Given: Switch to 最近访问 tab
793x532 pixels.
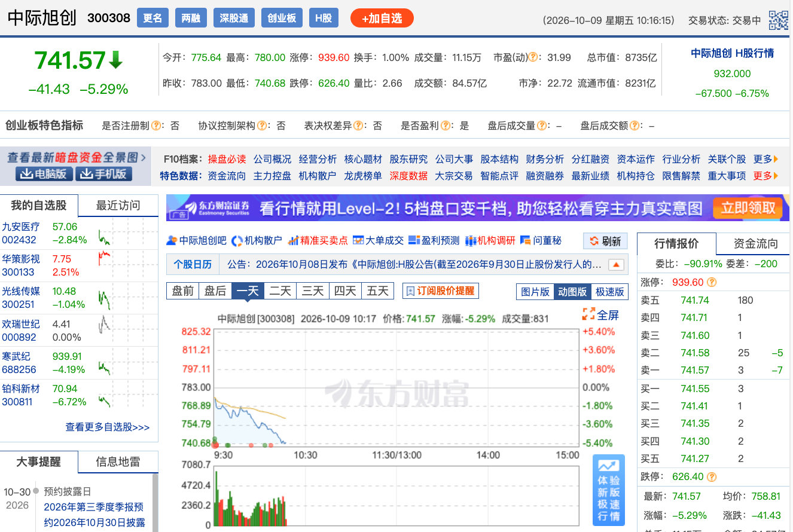Looking at the screenshot, I should [x=118, y=206].
